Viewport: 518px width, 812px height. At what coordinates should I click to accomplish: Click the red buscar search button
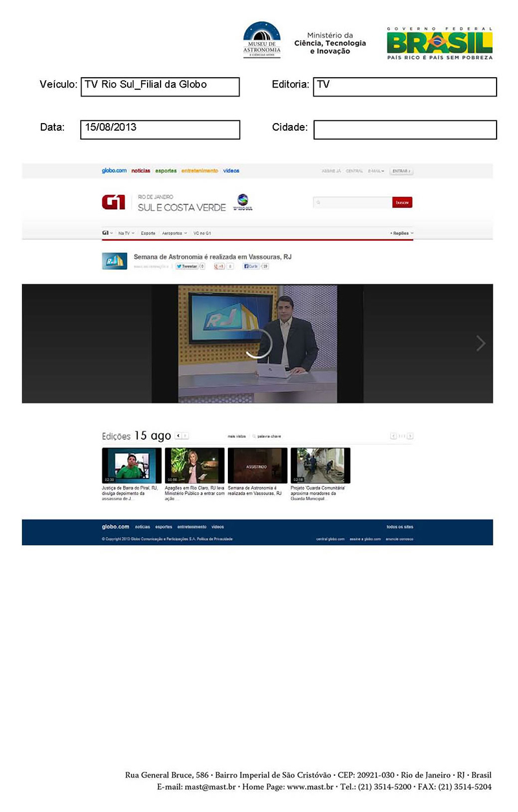(x=402, y=203)
